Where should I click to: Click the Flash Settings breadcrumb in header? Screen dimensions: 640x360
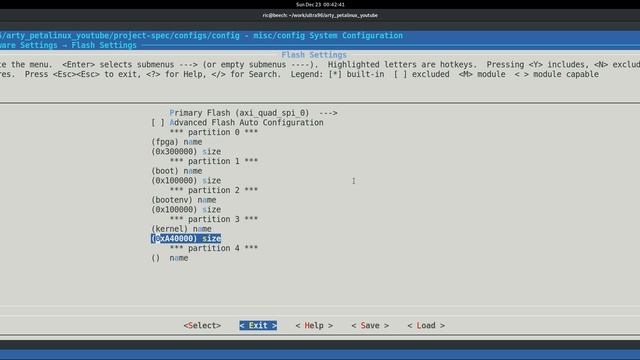click(104, 45)
